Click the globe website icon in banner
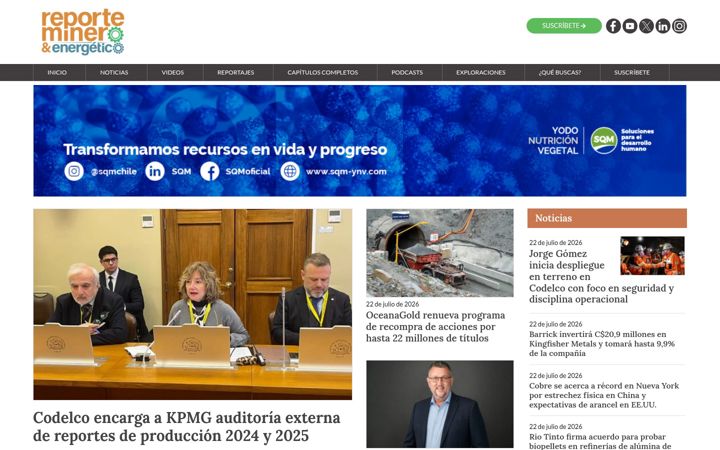This screenshot has width=720, height=450. [290, 171]
